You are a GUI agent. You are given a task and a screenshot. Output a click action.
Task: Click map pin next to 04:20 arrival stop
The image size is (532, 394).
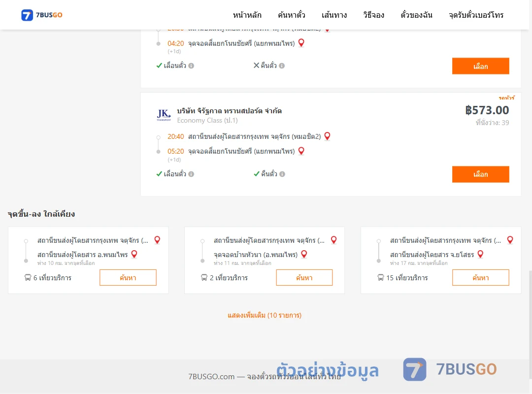click(x=301, y=43)
